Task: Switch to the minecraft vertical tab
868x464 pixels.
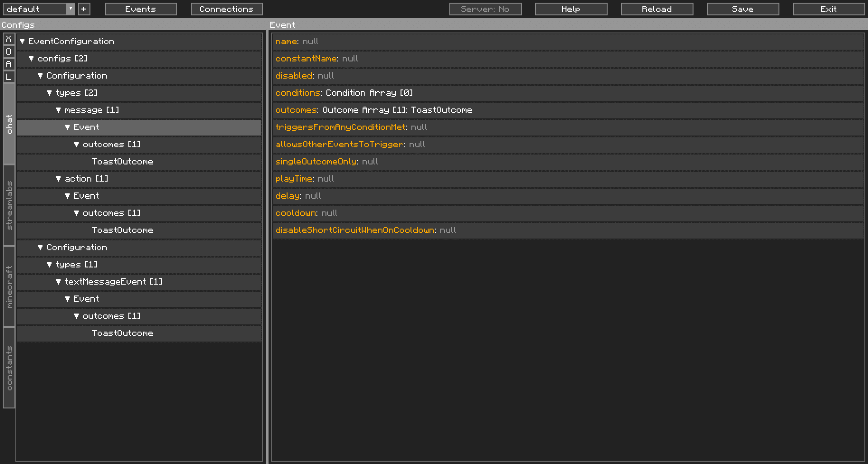Action: (x=9, y=287)
